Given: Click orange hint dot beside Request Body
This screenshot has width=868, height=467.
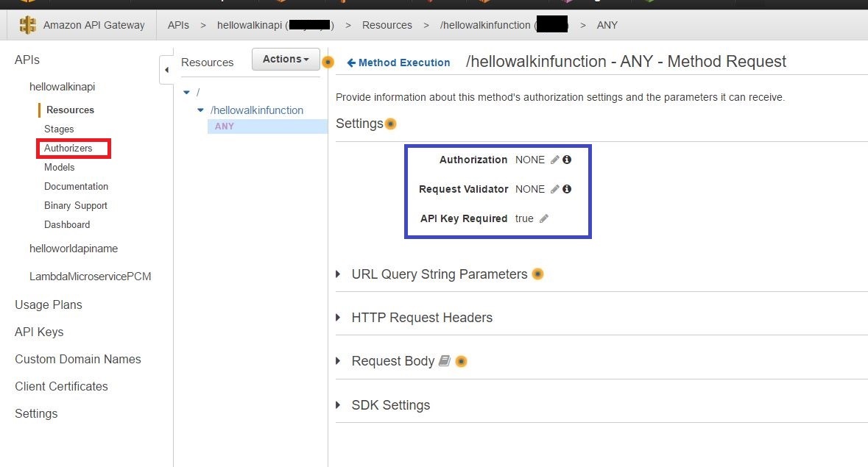Looking at the screenshot, I should coord(461,361).
